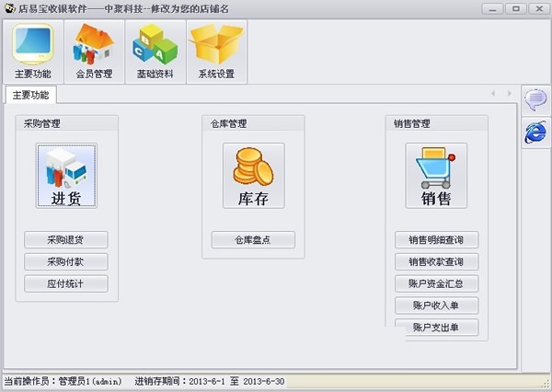Minimize the 店易宝 window

[x=492, y=9]
